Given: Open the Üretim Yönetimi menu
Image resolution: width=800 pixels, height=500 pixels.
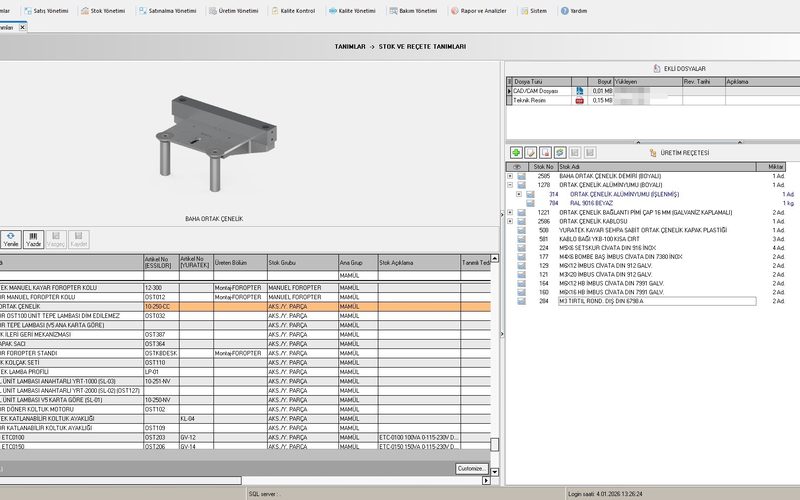Looking at the screenshot, I should (x=234, y=11).
